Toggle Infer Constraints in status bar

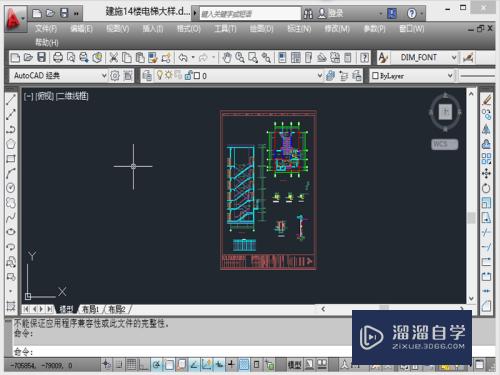(106, 365)
